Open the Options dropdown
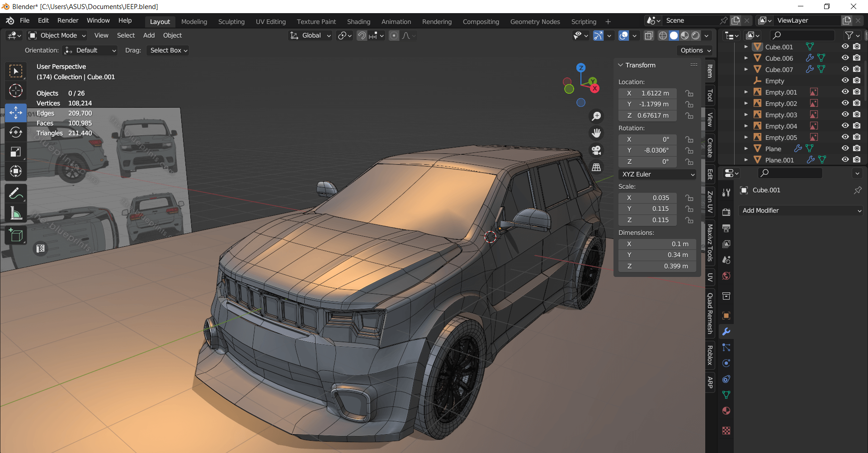The image size is (868, 453). (x=695, y=50)
